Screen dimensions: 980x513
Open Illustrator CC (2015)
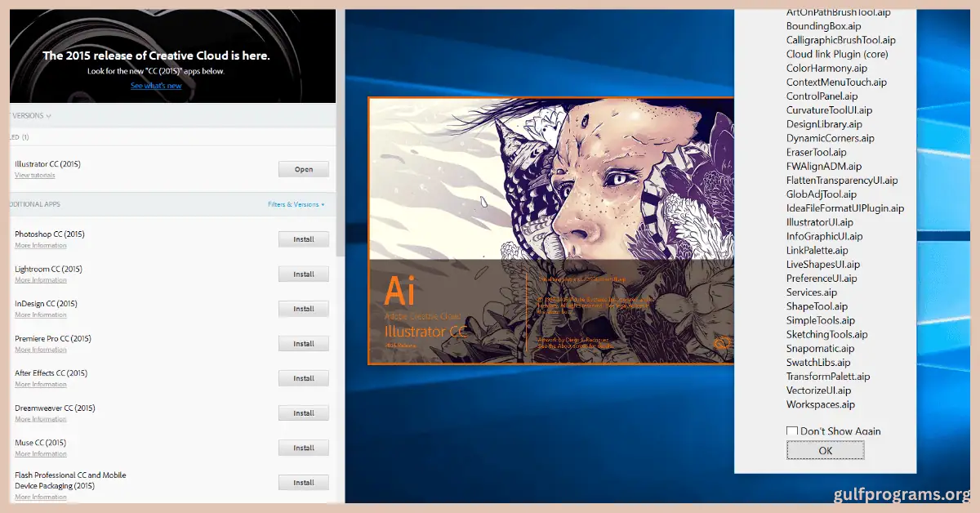click(x=303, y=169)
